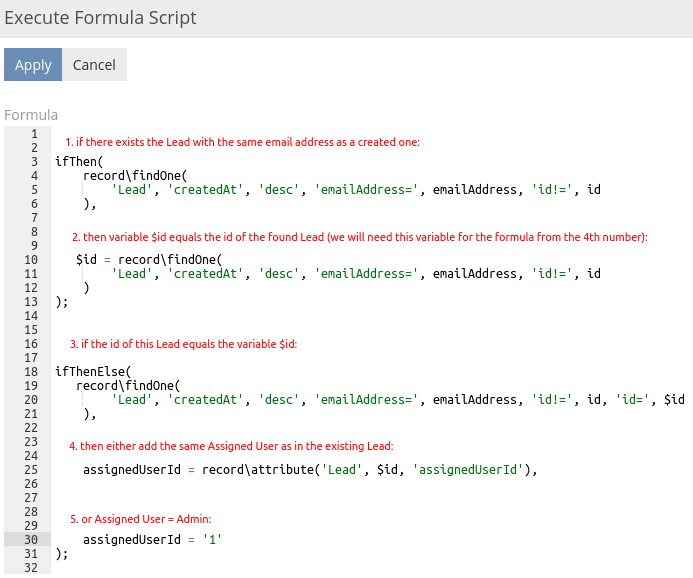The height and width of the screenshot is (578, 693).
Task: Click comment 4 about adding same Assigned User
Action: [x=231, y=445]
